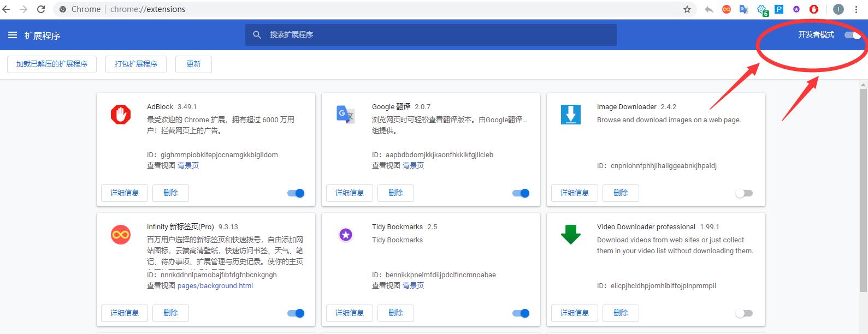Click Video Downloader green arrow logo
The height and width of the screenshot is (334, 868).
click(x=571, y=235)
